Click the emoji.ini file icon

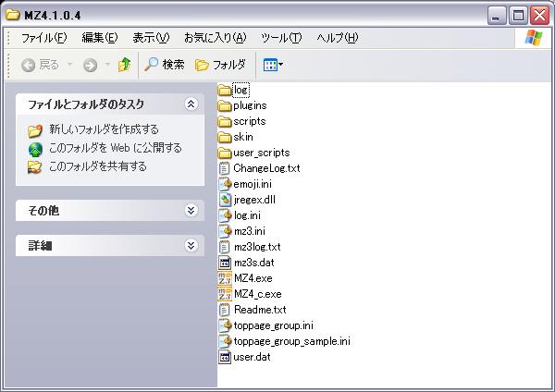[225, 184]
